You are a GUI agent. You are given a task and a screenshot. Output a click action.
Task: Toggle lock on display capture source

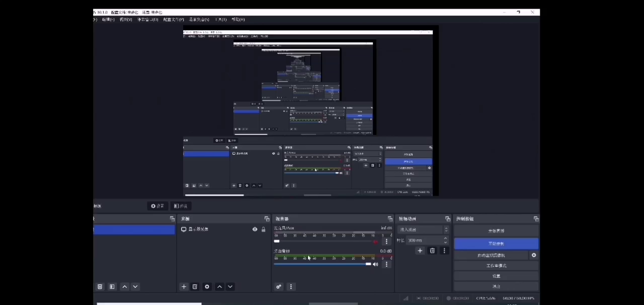coord(263,230)
